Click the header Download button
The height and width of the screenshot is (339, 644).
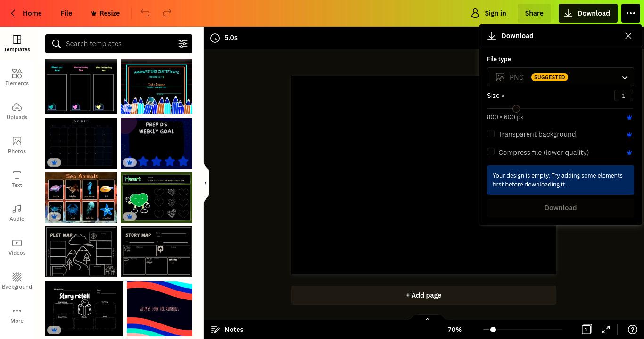click(x=588, y=13)
